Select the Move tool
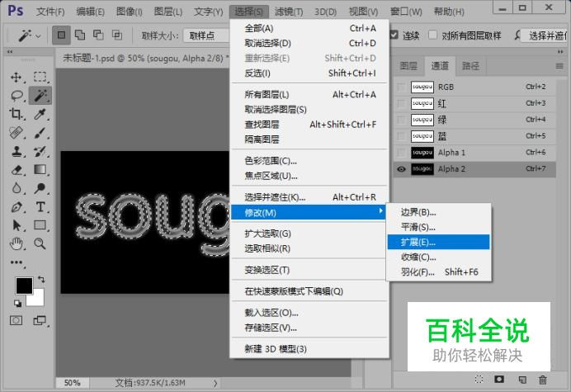Viewport: 571px width, 392px height. 16,77
